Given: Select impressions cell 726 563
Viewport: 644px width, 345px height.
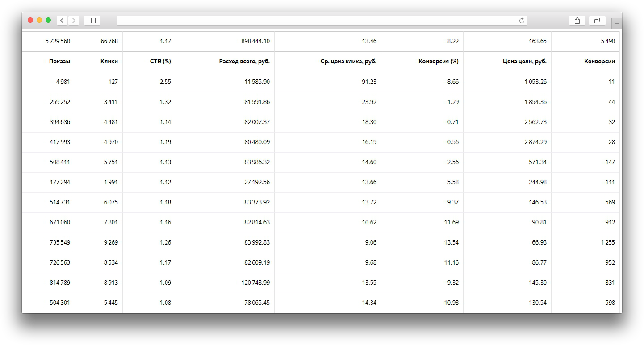Looking at the screenshot, I should click(x=60, y=262).
